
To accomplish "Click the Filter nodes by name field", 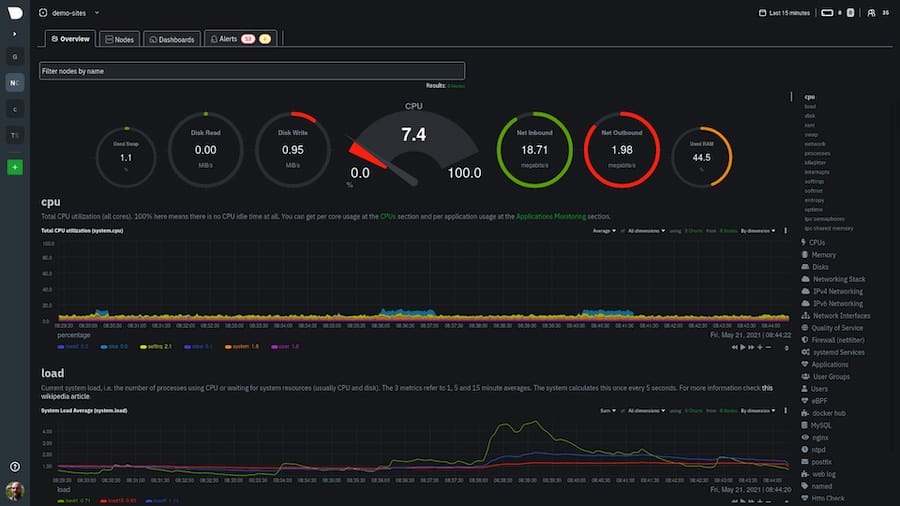I will (251, 71).
